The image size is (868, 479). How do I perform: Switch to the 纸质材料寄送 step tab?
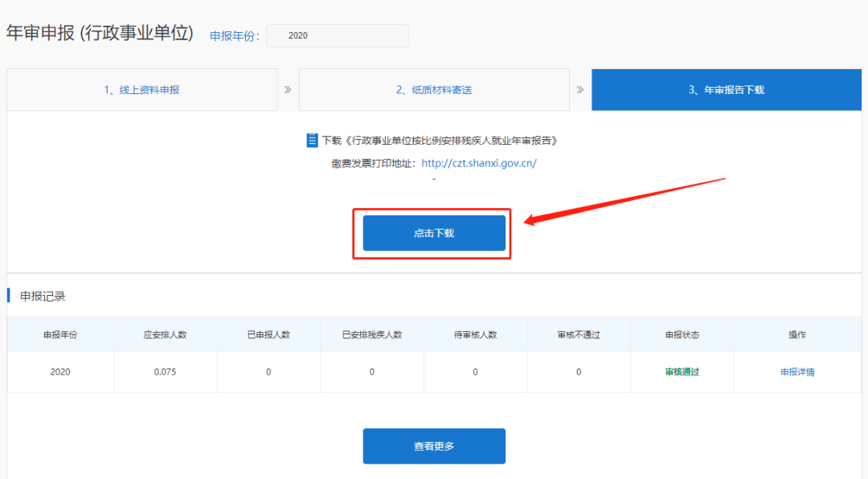pos(434,90)
